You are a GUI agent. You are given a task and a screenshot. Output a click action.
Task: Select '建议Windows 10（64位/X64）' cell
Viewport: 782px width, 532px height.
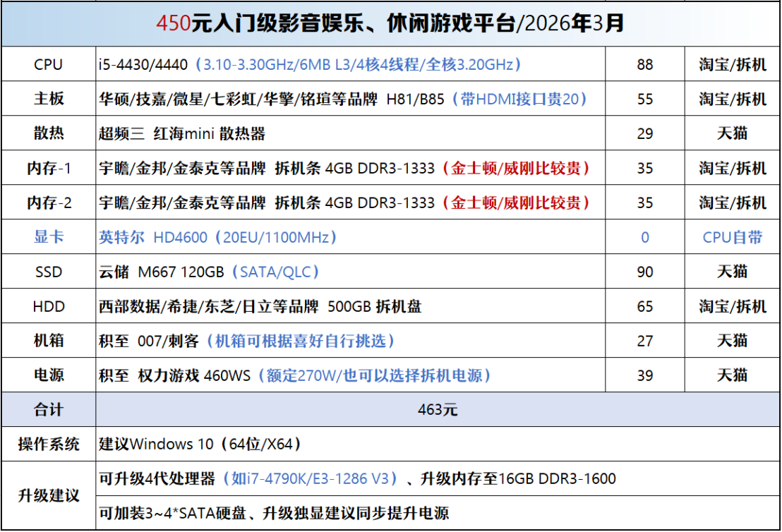pyautogui.click(x=438, y=444)
